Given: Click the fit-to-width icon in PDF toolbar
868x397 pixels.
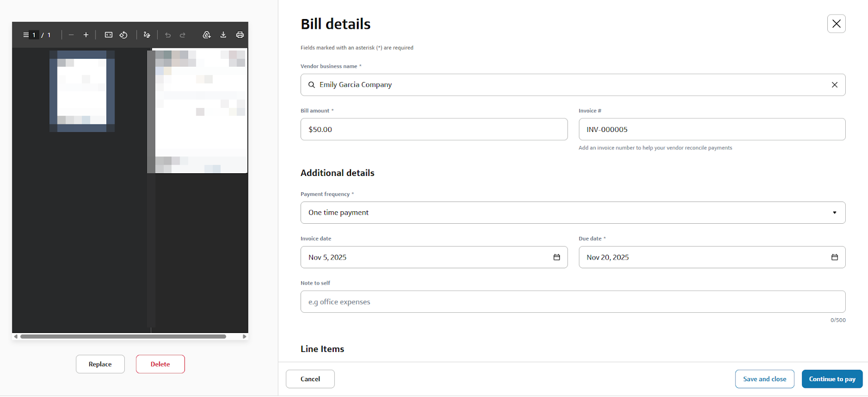Looking at the screenshot, I should pyautogui.click(x=108, y=35).
